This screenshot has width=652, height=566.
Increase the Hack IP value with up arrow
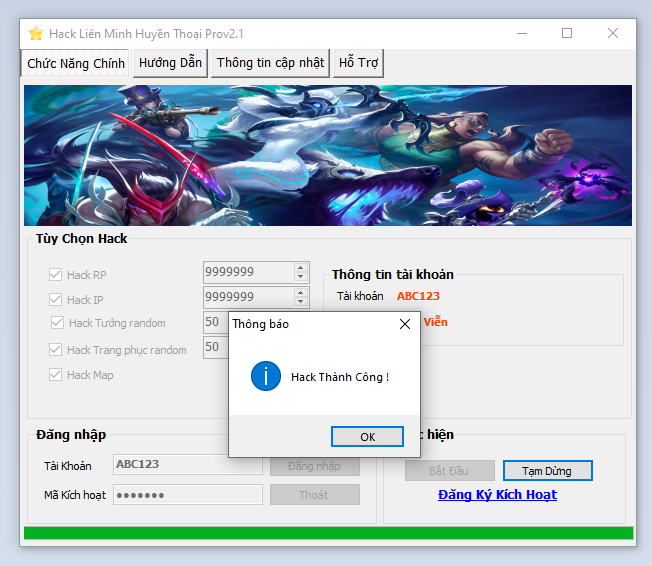click(301, 292)
